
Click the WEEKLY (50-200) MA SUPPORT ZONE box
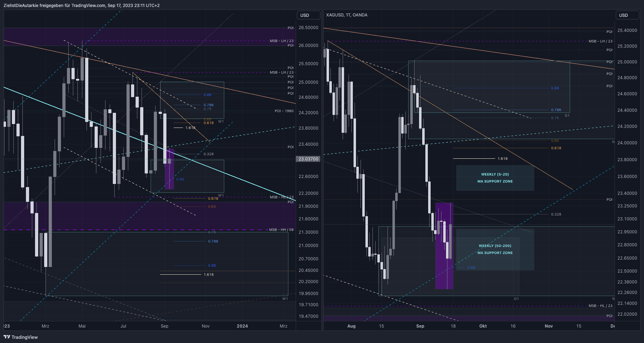[x=495, y=249]
